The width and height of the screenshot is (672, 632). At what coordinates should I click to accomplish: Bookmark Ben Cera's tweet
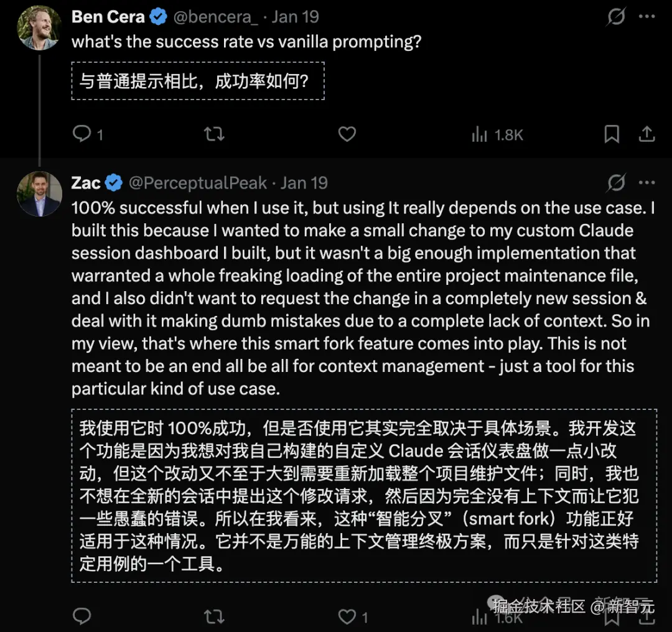tap(612, 134)
